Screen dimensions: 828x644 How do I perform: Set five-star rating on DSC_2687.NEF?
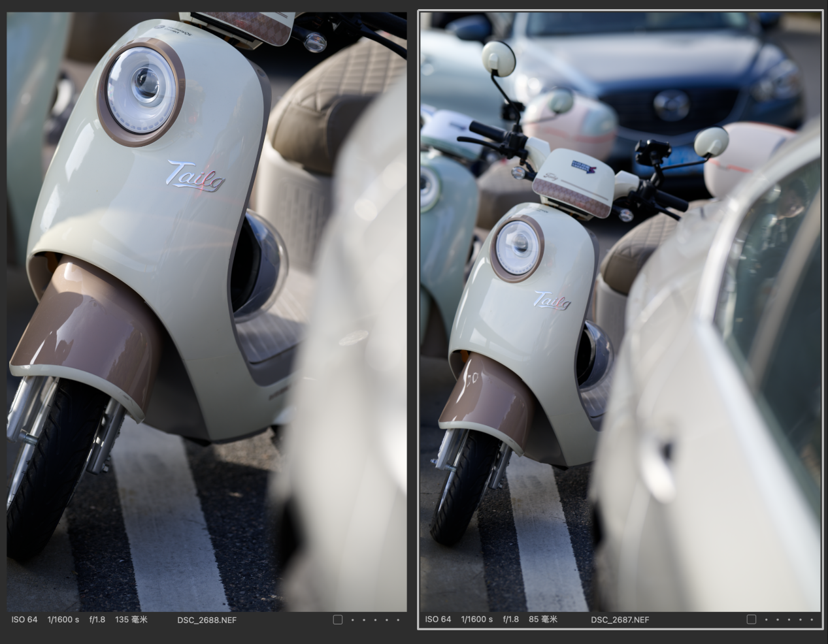811,620
